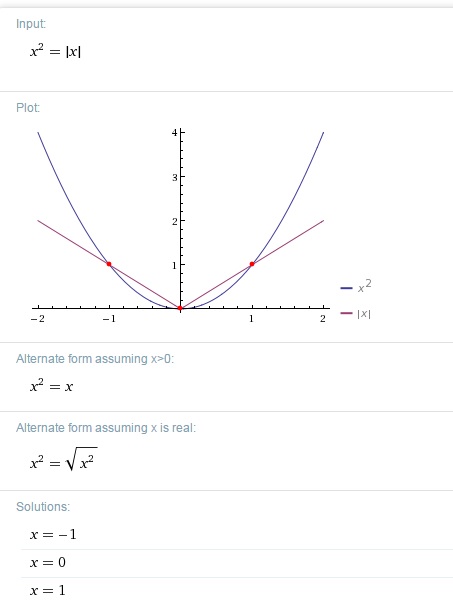Click the Solutions section heading
This screenshot has height=603, width=453.
43,506
